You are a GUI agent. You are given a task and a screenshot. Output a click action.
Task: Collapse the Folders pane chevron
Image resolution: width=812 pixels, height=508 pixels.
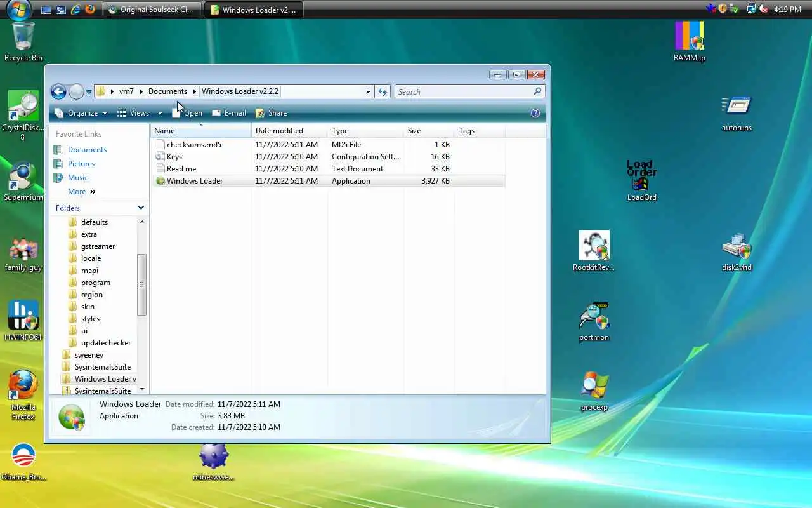coord(141,208)
